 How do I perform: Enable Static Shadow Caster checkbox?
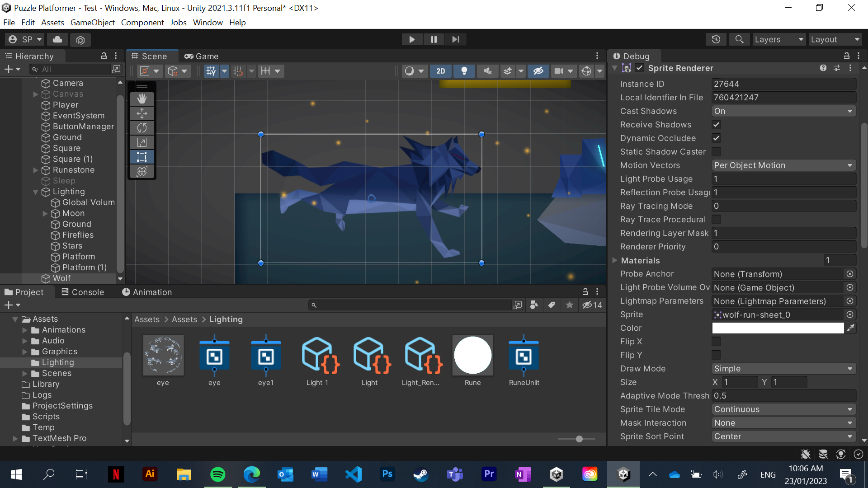point(717,152)
